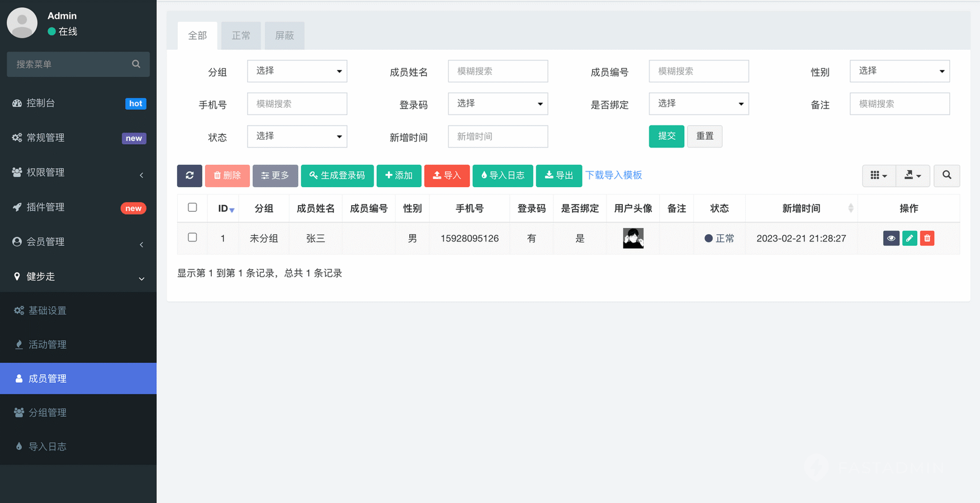Click the 下载导入模板 link

[x=613, y=175]
